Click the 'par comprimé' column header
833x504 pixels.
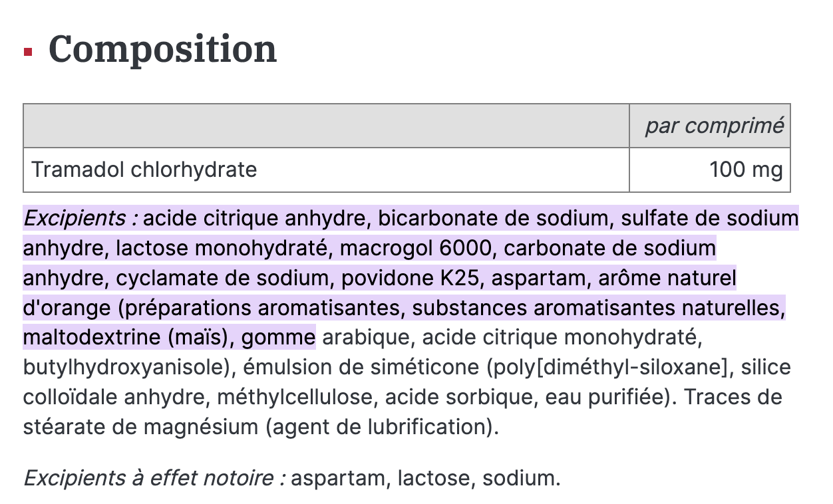pos(714,126)
